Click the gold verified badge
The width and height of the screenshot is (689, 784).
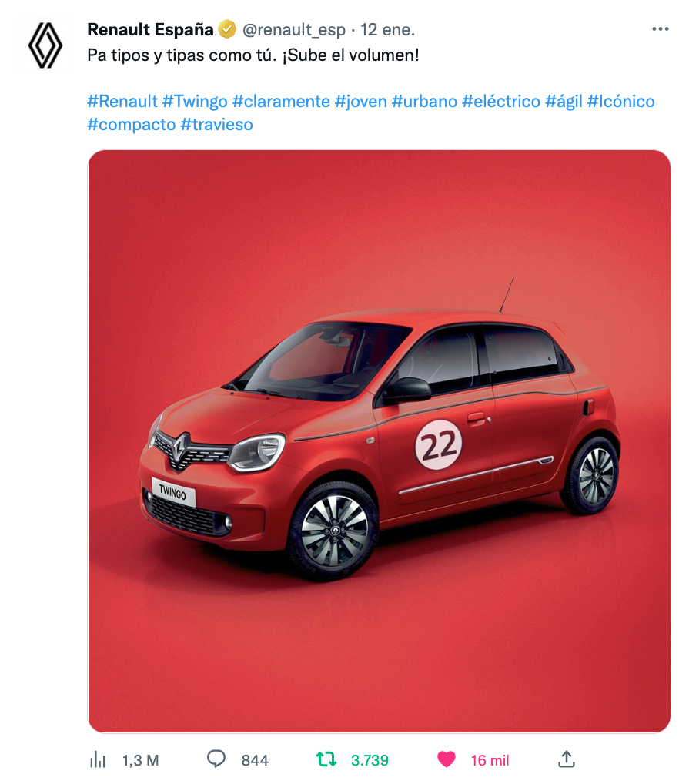click(x=227, y=29)
